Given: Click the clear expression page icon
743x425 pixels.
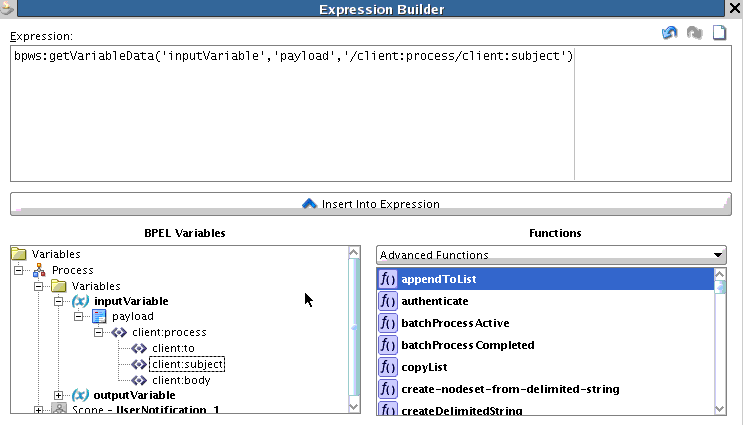Looking at the screenshot, I should [719, 33].
